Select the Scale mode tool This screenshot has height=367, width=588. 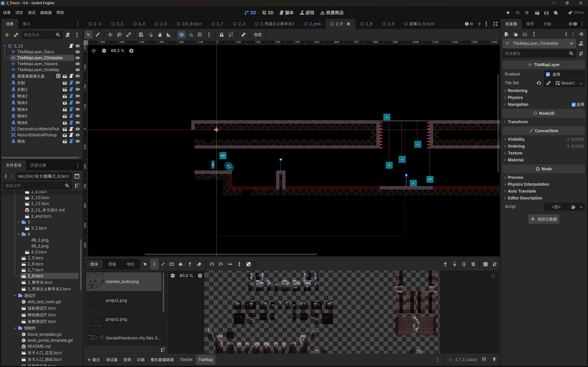coord(128,35)
